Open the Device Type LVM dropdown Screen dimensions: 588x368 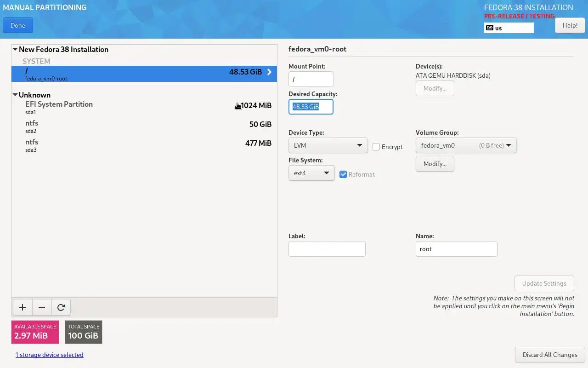coord(328,145)
